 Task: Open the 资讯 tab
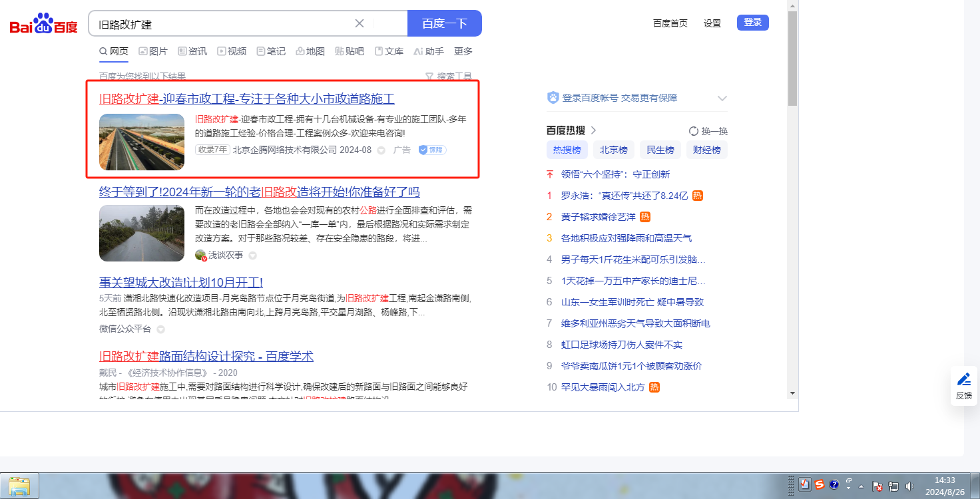(192, 51)
